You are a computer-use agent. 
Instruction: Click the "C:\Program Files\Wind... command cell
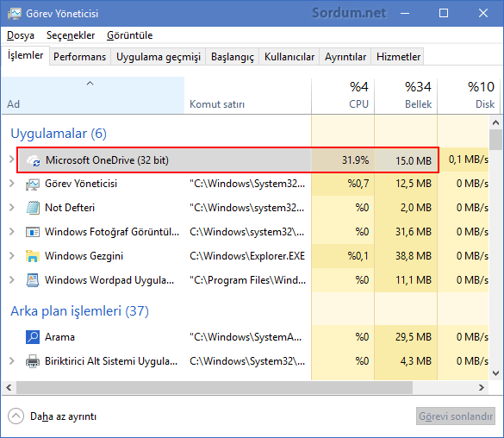click(247, 280)
